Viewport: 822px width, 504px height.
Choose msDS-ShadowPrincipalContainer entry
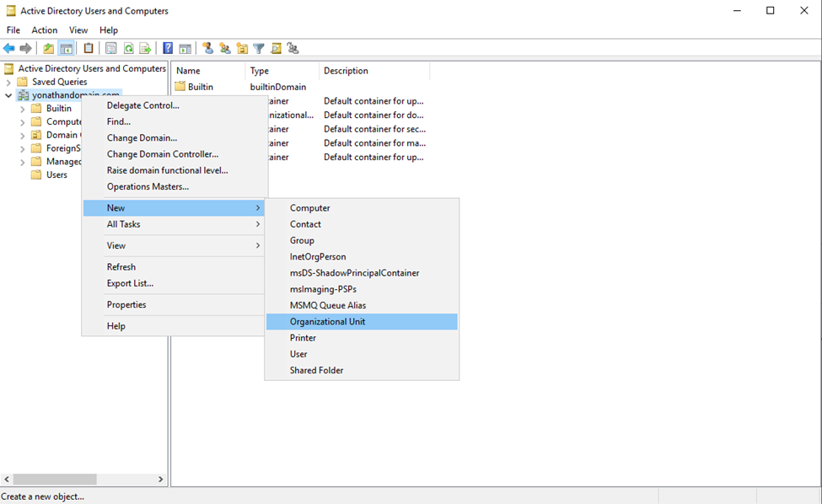tap(362, 273)
